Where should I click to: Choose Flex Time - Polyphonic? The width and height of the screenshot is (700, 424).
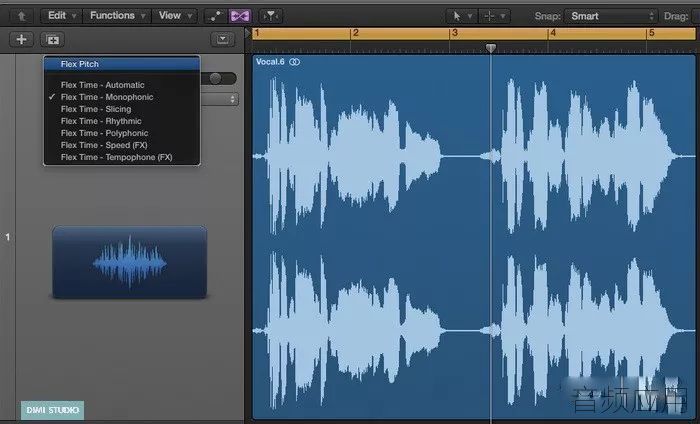121,133
